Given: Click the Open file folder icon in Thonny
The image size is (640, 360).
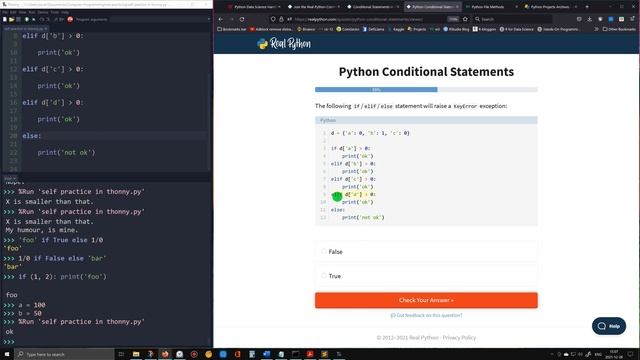Looking at the screenshot, I should (11, 19).
